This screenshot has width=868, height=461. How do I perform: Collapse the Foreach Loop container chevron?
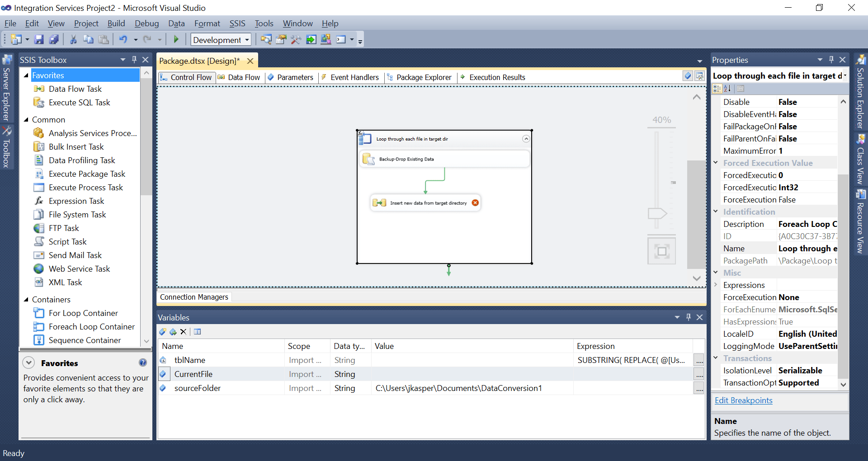tap(526, 139)
